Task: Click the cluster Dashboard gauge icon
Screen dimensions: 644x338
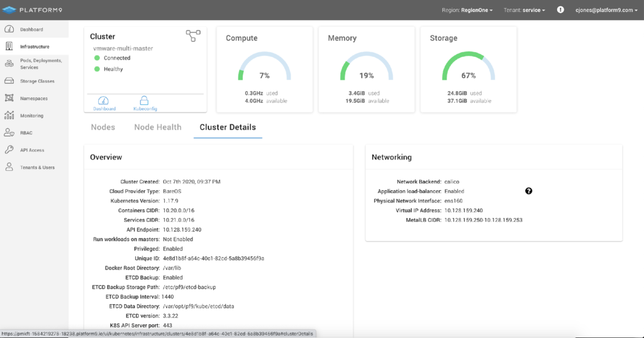Action: [x=104, y=101]
